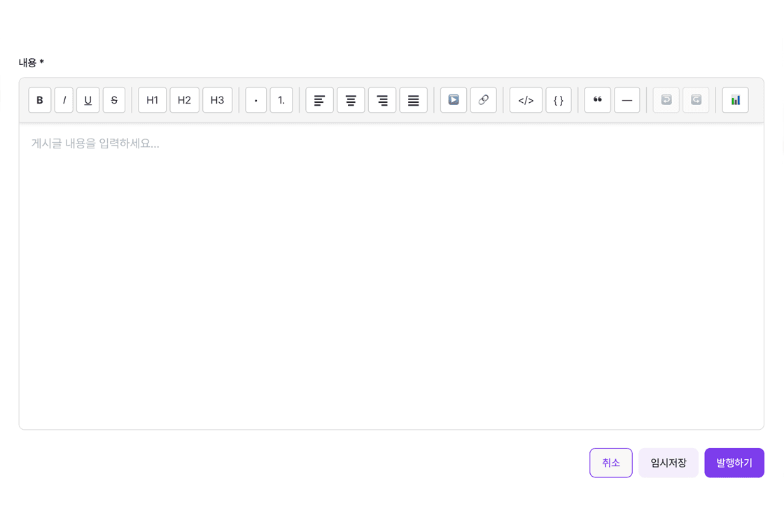Click the 발행하기 publish button

coord(734,463)
